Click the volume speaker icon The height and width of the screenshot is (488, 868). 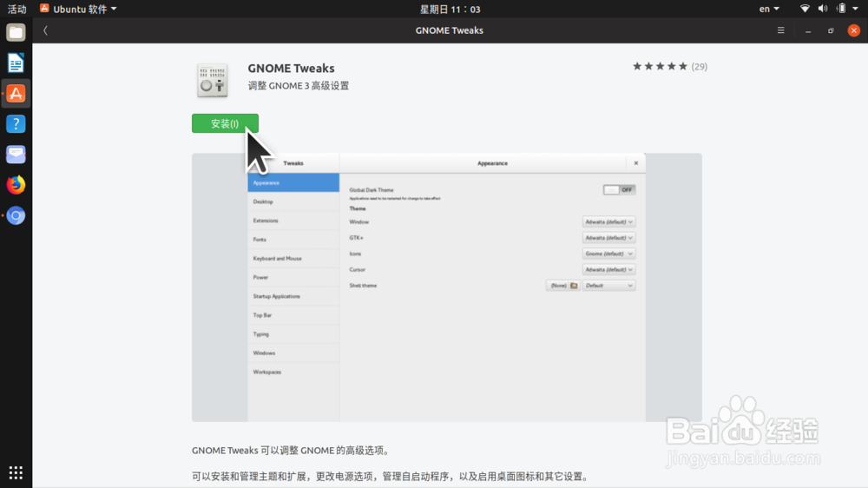point(823,9)
